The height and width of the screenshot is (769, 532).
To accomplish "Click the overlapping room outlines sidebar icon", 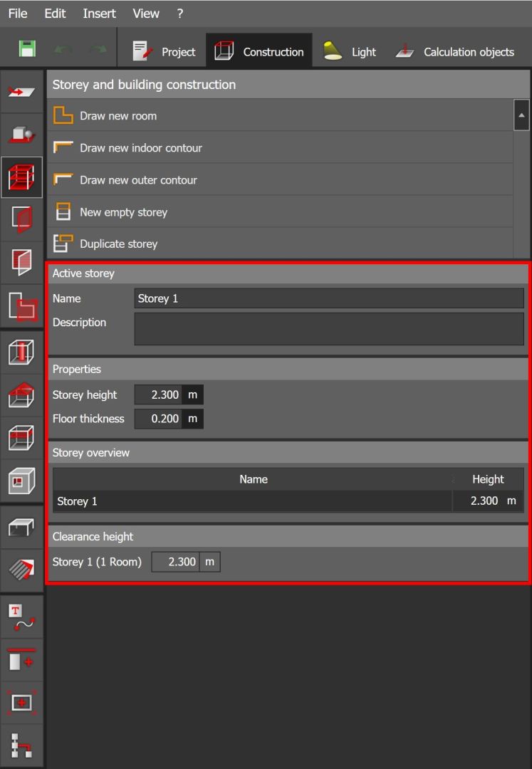I will 21,306.
